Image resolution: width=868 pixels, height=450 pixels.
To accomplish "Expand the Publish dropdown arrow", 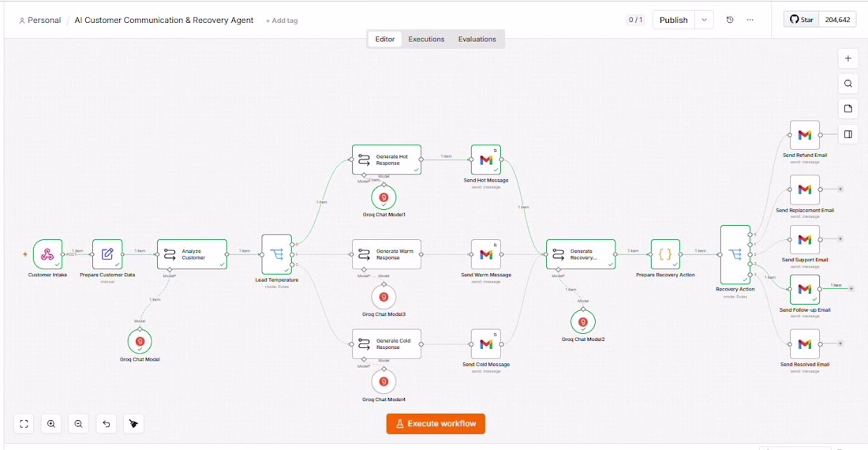I will coord(704,20).
